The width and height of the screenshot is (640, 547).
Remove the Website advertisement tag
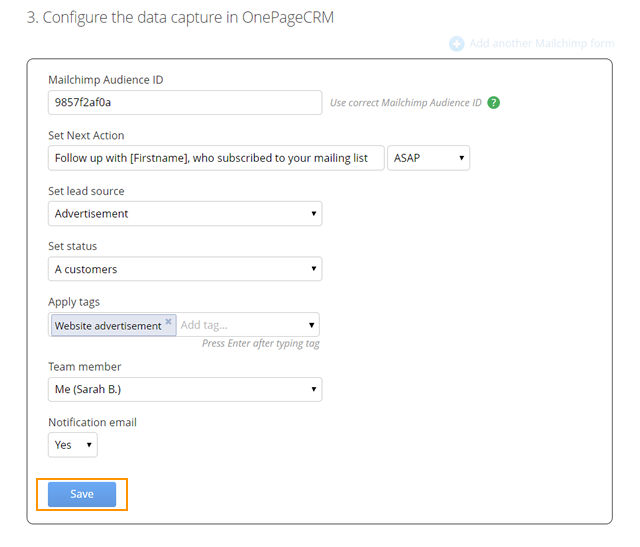168,321
